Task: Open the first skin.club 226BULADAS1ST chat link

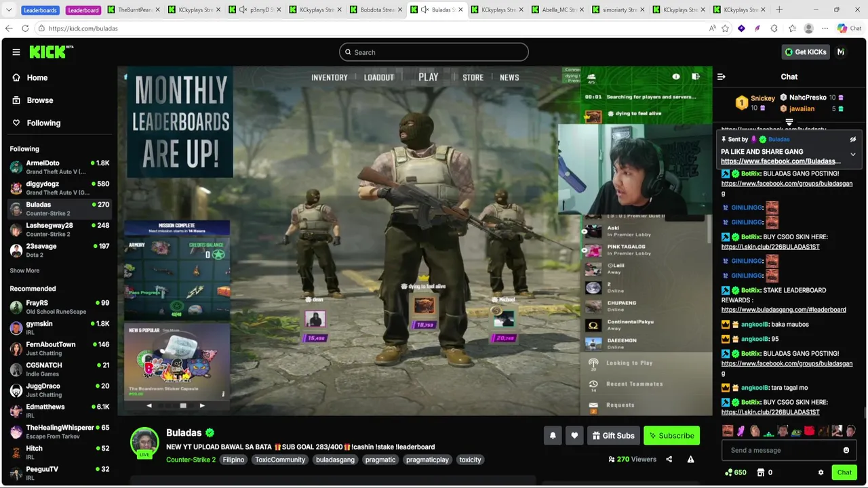Action: (x=770, y=247)
